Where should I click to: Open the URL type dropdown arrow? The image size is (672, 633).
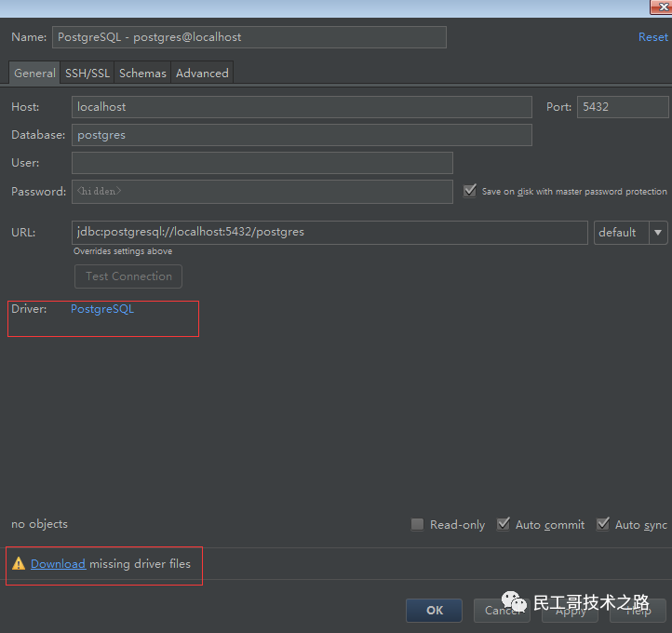(658, 233)
